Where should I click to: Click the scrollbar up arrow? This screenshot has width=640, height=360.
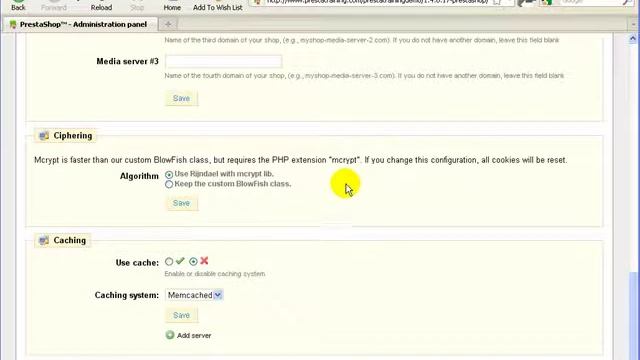633,39
